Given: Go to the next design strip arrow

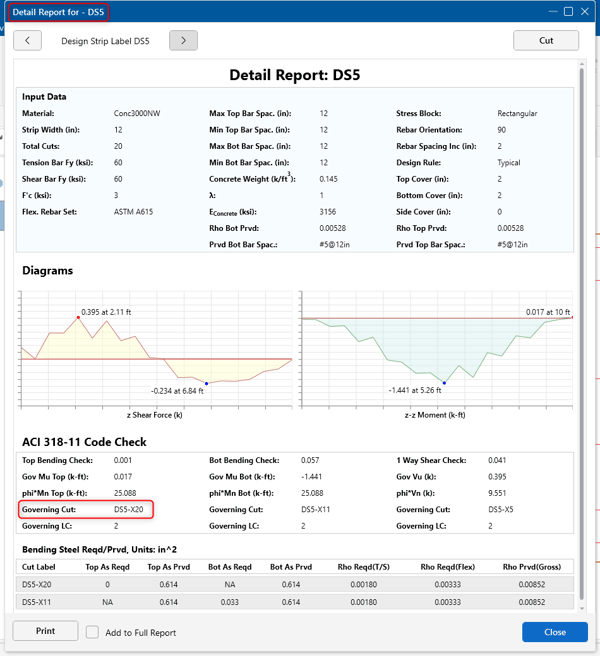Looking at the screenshot, I should click(x=183, y=41).
